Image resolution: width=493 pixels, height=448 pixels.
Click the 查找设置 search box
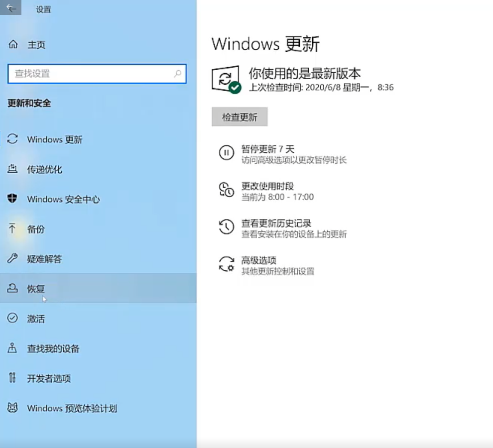point(98,74)
